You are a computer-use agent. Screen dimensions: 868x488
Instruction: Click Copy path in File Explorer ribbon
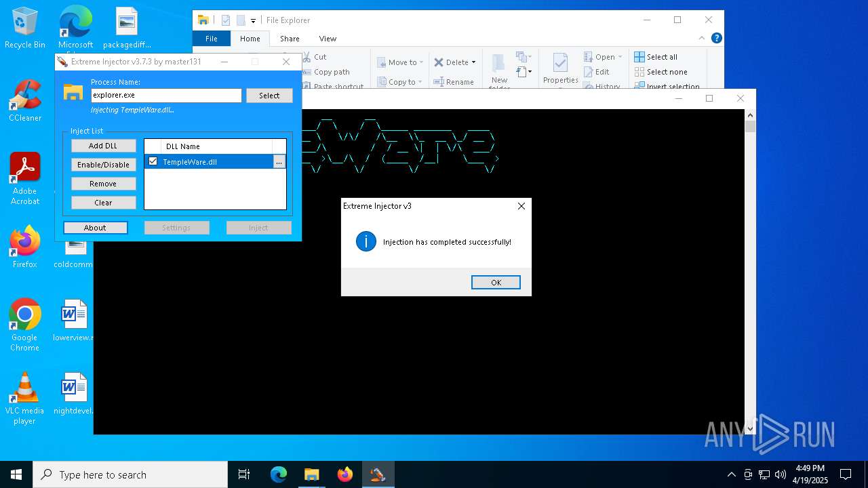(325, 72)
